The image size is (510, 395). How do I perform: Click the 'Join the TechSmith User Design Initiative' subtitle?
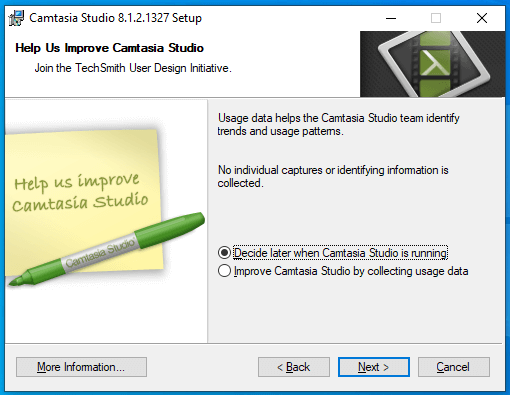tap(133, 68)
